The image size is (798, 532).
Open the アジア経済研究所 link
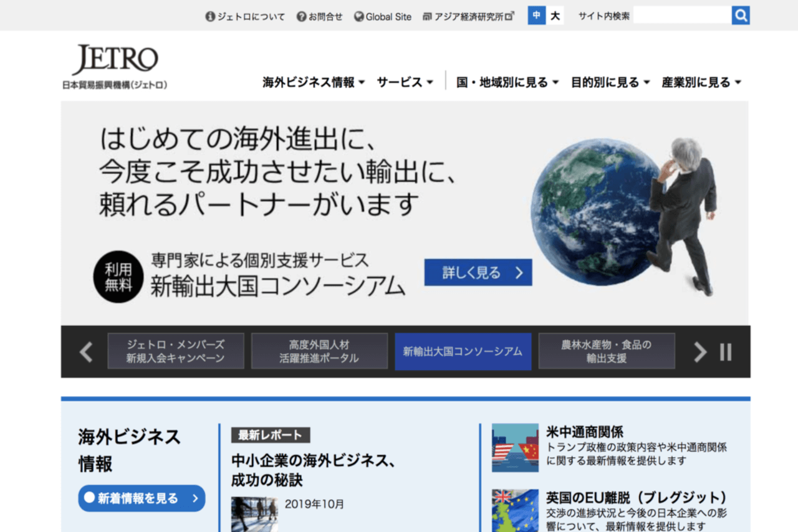point(468,17)
